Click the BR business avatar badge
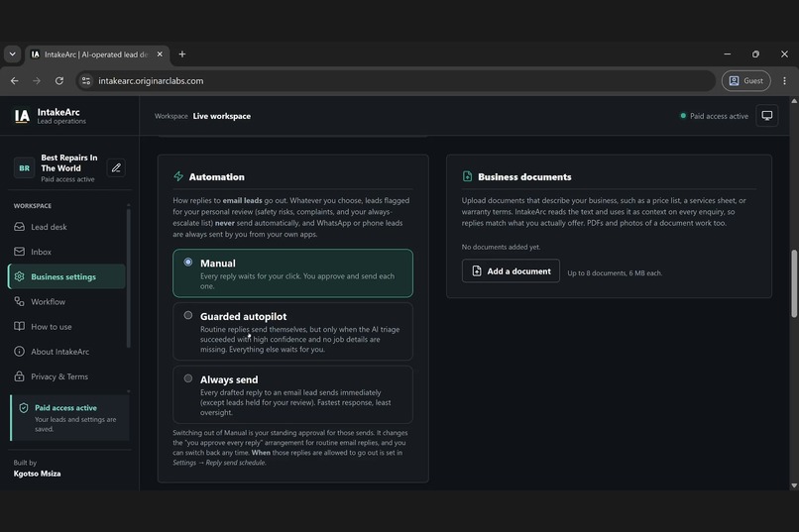 tap(24, 168)
